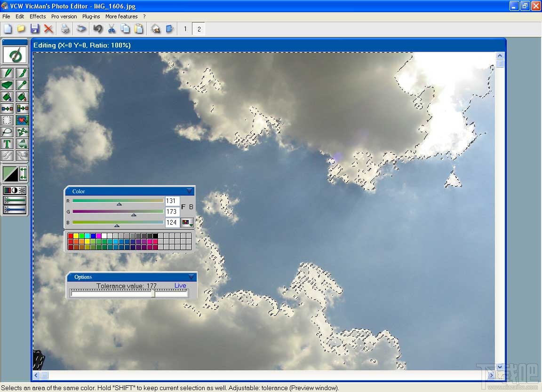
Task: Select the Text tool with the T icon
Action: click(x=7, y=144)
